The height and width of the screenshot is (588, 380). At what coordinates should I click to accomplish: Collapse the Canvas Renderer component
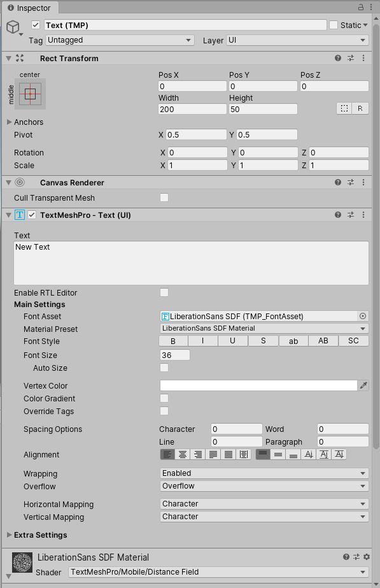tap(9, 183)
